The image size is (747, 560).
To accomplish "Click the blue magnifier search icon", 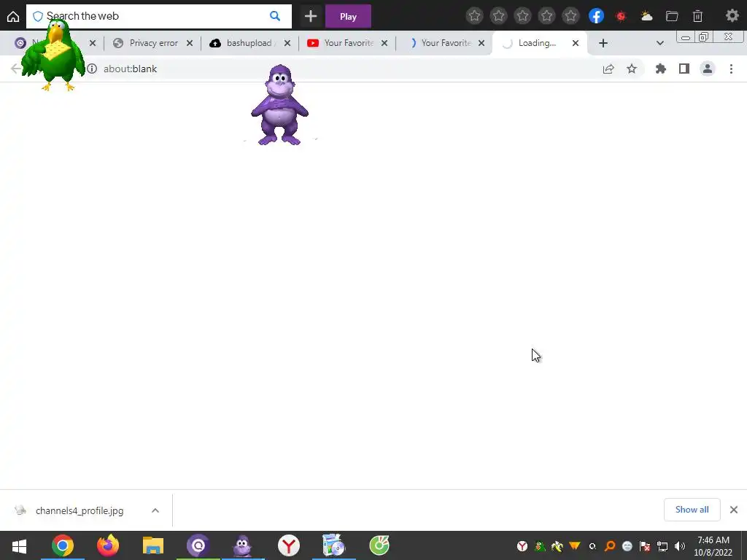I will coord(275,16).
